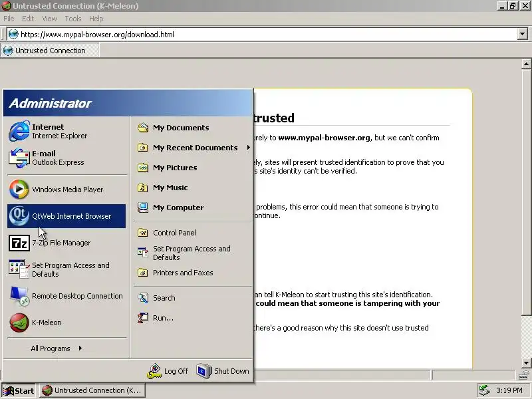Open Control Panel icon
The height and width of the screenshot is (399, 532).
click(143, 233)
